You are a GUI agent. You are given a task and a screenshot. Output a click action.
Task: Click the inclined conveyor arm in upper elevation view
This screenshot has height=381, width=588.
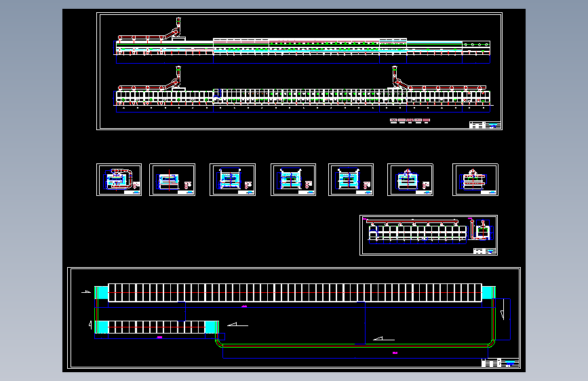click(x=172, y=34)
